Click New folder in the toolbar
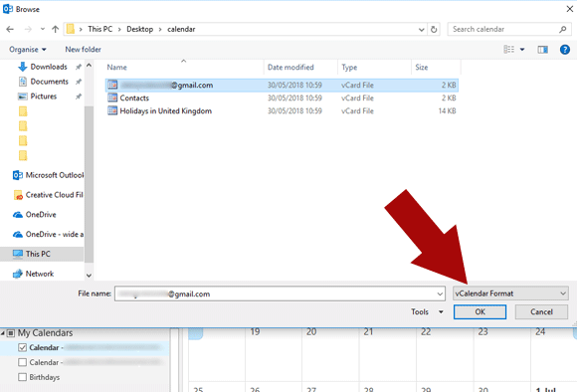Screen dimensions: 577x392 [84, 50]
